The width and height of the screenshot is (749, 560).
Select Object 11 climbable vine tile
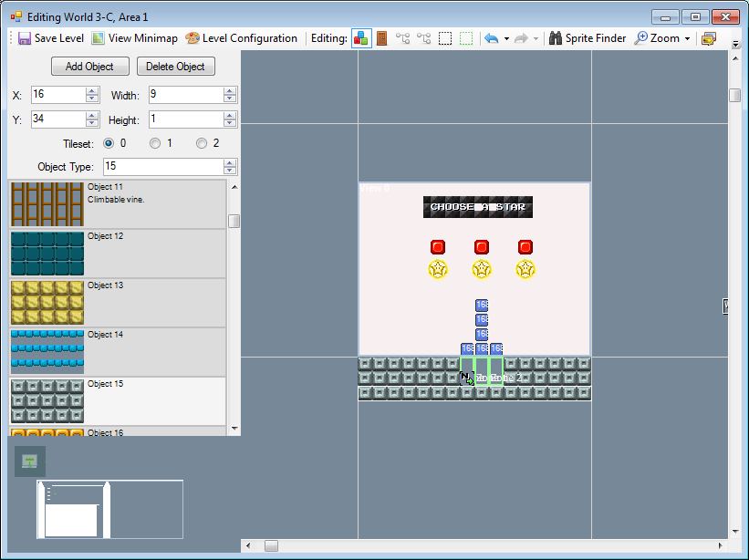click(x=118, y=204)
